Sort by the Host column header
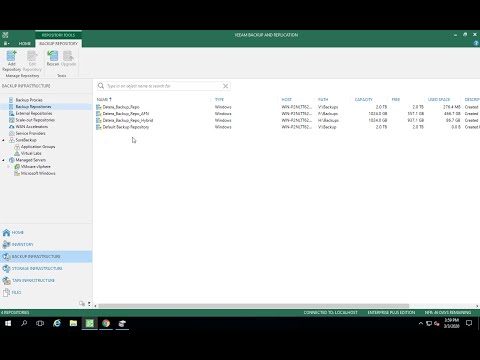Viewport: 480px width, 360px height. point(286,99)
